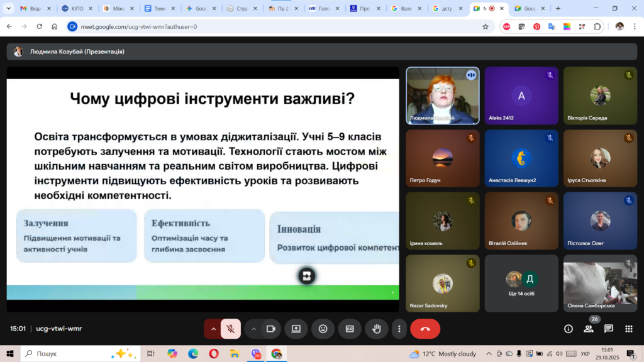Unmute the microphone

[231, 329]
